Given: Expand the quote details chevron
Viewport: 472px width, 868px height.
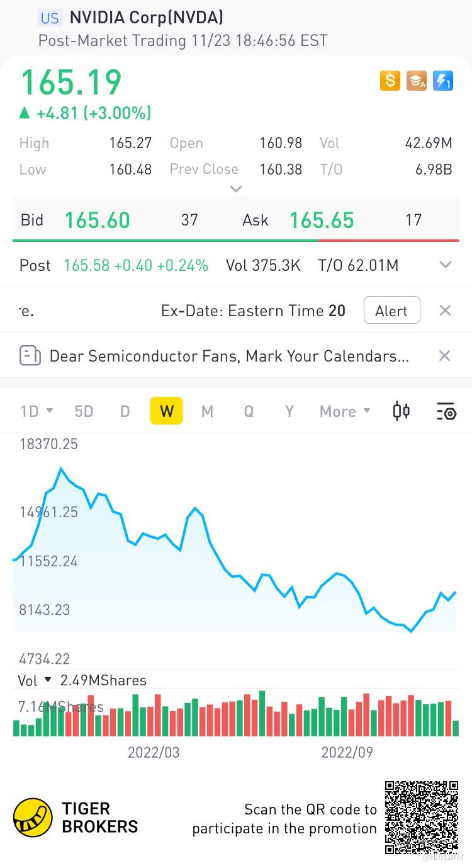Looking at the screenshot, I should (236, 189).
